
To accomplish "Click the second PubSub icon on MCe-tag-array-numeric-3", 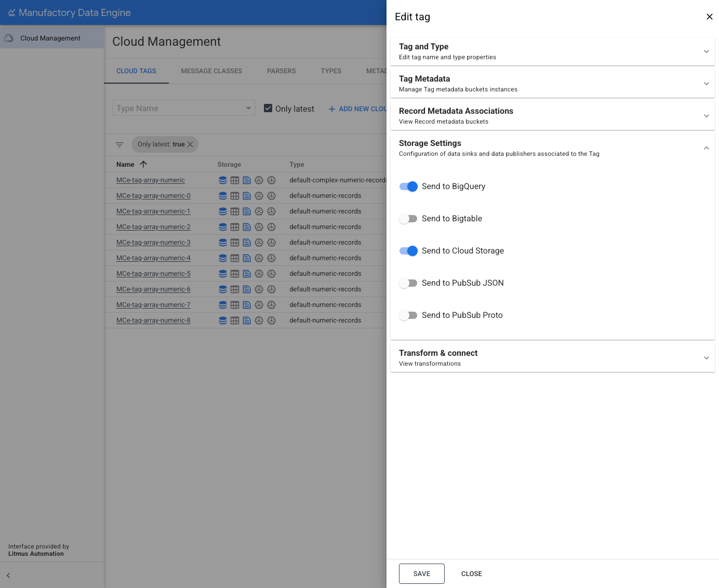I will (x=271, y=243).
